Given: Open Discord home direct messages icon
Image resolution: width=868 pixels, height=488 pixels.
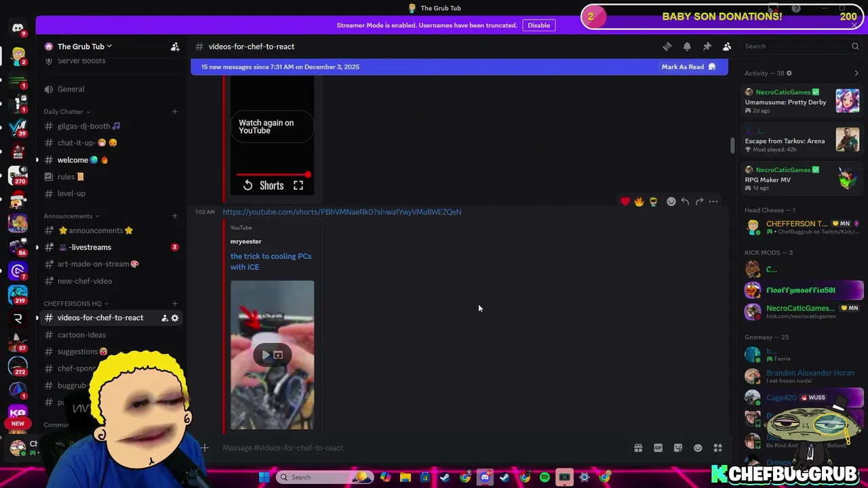Looking at the screenshot, I should 18,28.
